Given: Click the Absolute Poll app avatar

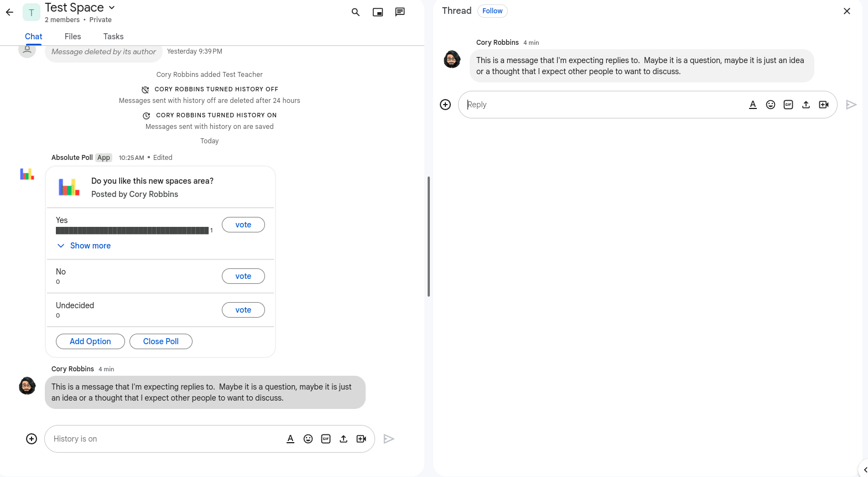Looking at the screenshot, I should click(x=27, y=174).
